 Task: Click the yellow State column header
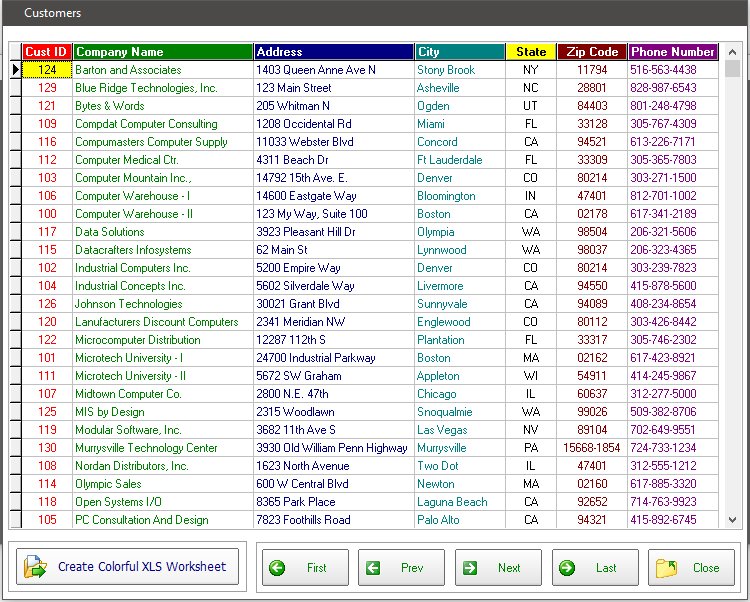pyautogui.click(x=531, y=52)
